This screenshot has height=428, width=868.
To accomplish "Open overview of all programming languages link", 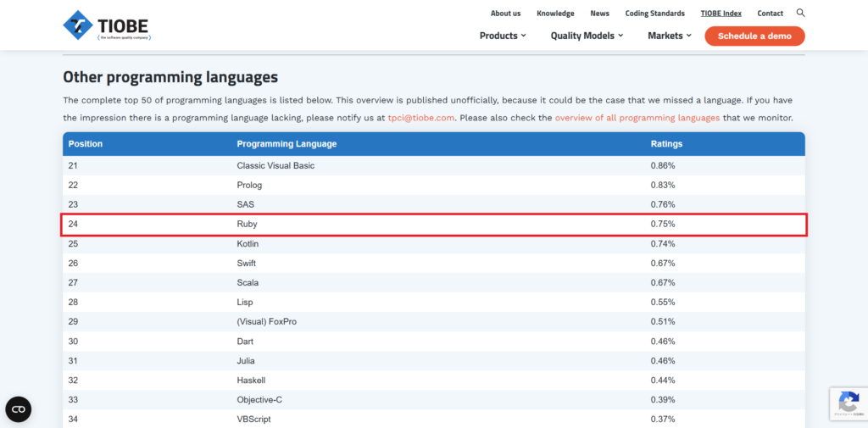I will pos(637,118).
